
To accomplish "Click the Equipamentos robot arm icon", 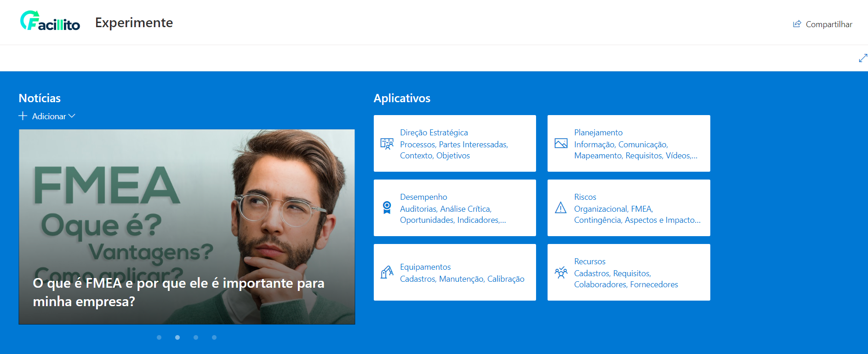I will pos(387,272).
